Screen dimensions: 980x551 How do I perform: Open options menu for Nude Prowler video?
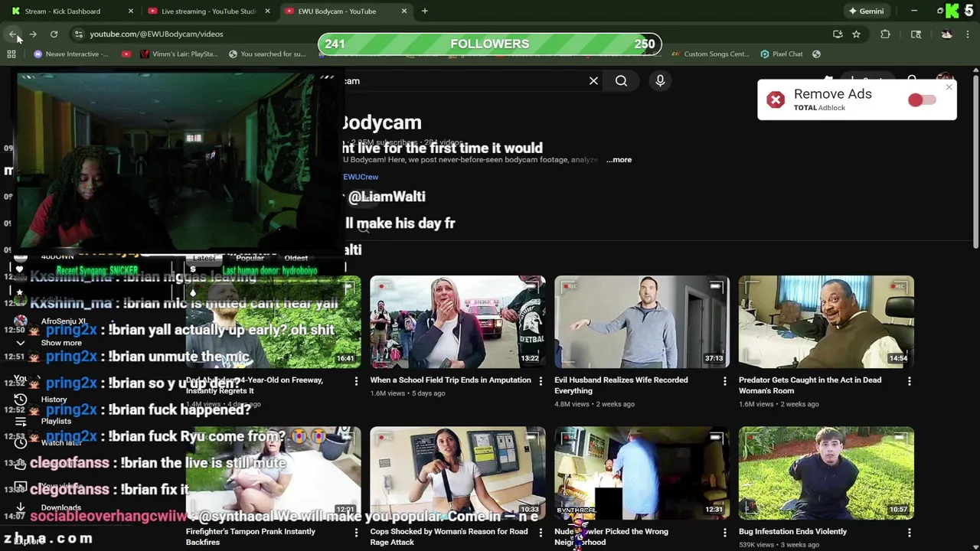(725, 533)
